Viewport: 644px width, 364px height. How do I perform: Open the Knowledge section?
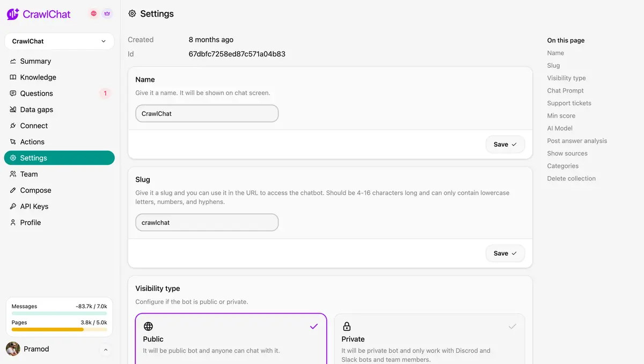coord(38,77)
